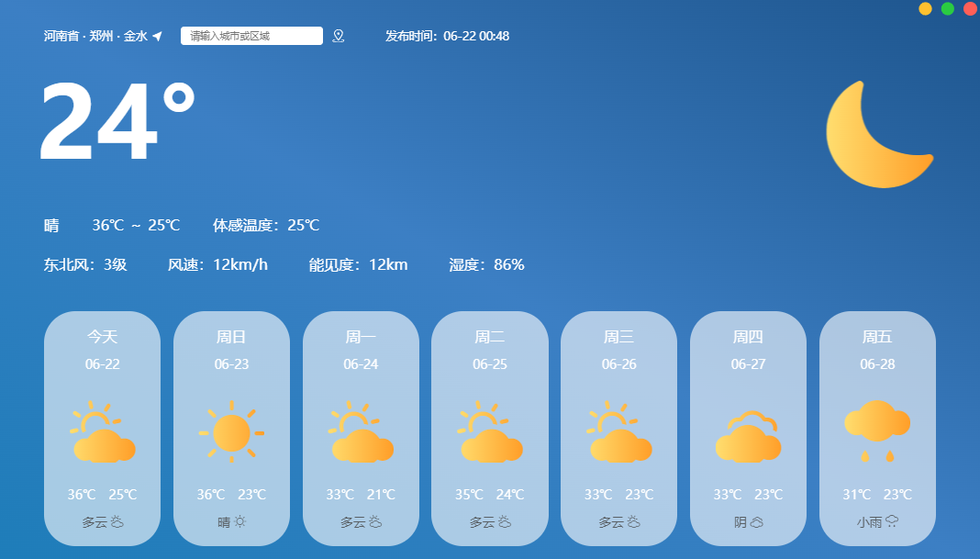Click the yellow minimize window button
Viewport: 980px width, 559px height.
tap(925, 9)
